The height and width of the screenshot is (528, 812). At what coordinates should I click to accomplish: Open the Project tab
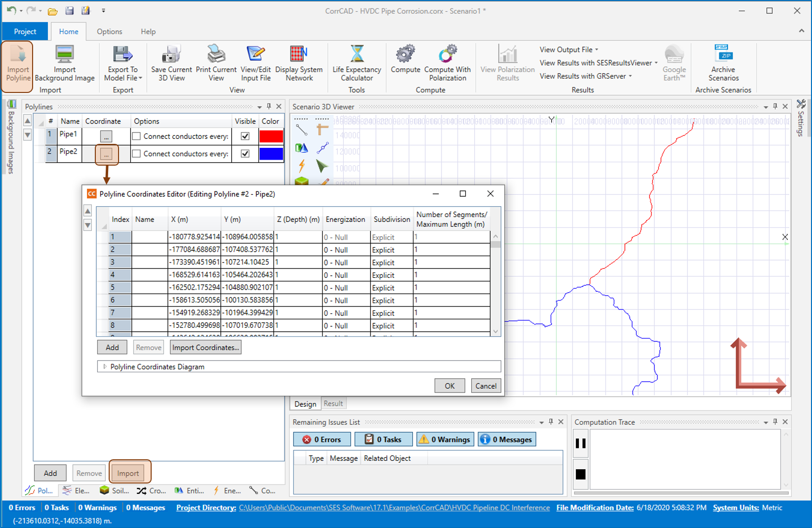click(25, 32)
